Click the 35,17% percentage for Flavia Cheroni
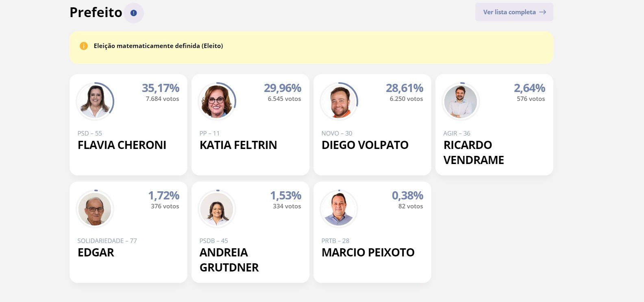644x302 pixels. [161, 88]
